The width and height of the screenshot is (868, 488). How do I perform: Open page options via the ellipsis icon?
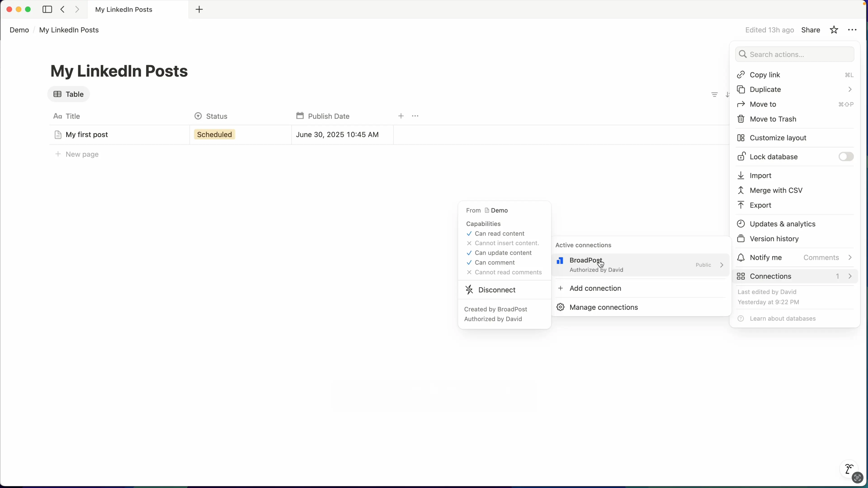pyautogui.click(x=852, y=30)
